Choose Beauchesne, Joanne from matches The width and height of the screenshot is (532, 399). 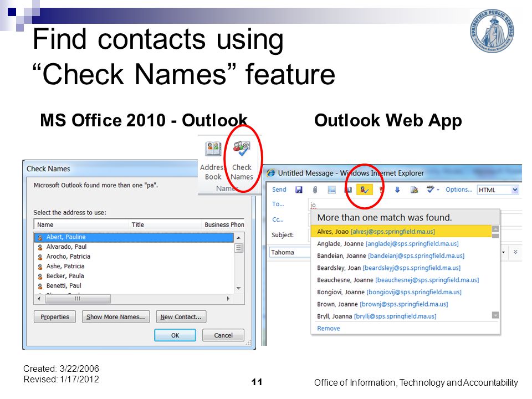401,280
